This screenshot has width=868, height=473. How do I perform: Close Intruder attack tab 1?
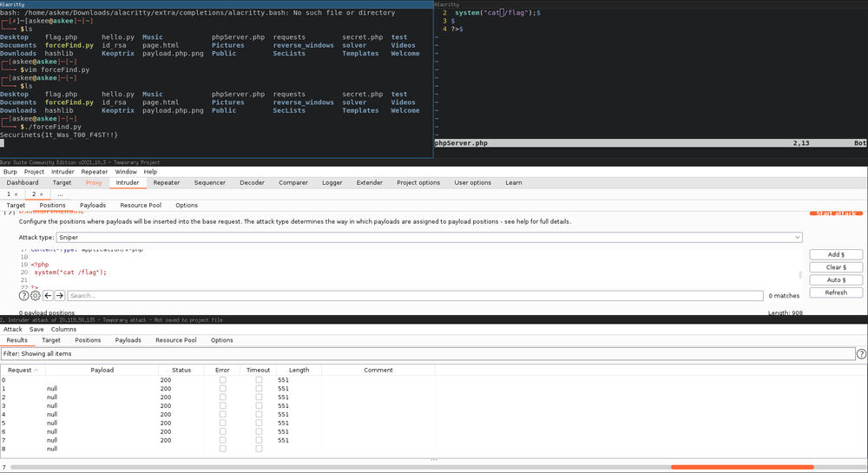pos(16,194)
